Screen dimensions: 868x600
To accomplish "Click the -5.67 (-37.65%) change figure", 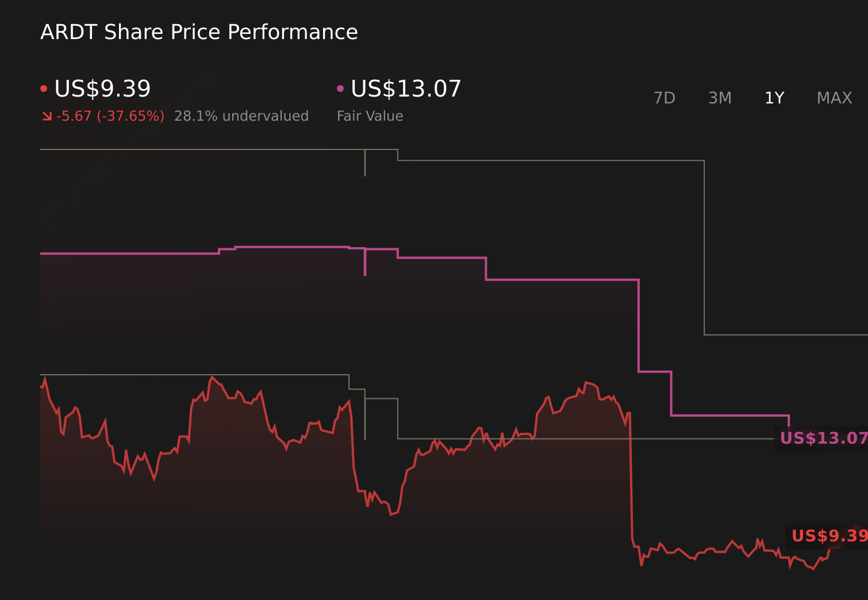I will pos(109,116).
